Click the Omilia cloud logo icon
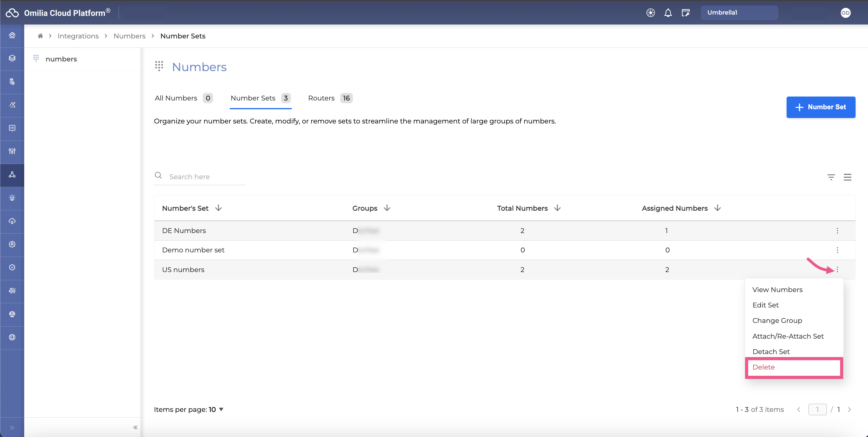This screenshot has width=868, height=437. coord(12,13)
